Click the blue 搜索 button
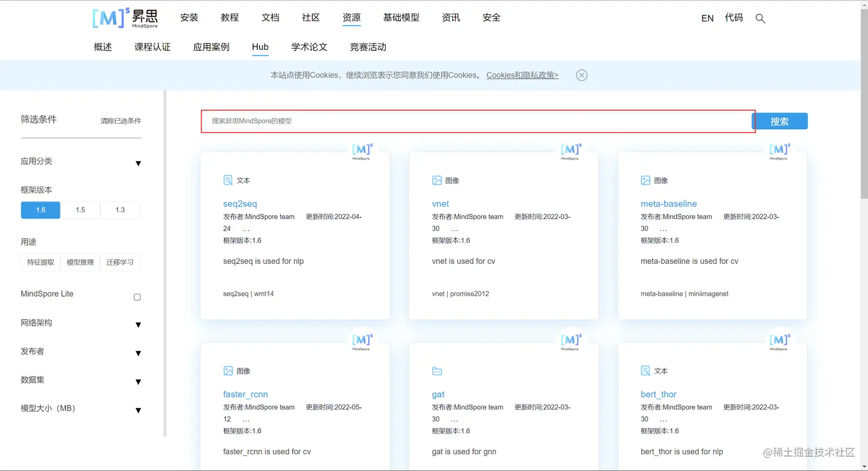Image resolution: width=868 pixels, height=471 pixels. point(780,121)
